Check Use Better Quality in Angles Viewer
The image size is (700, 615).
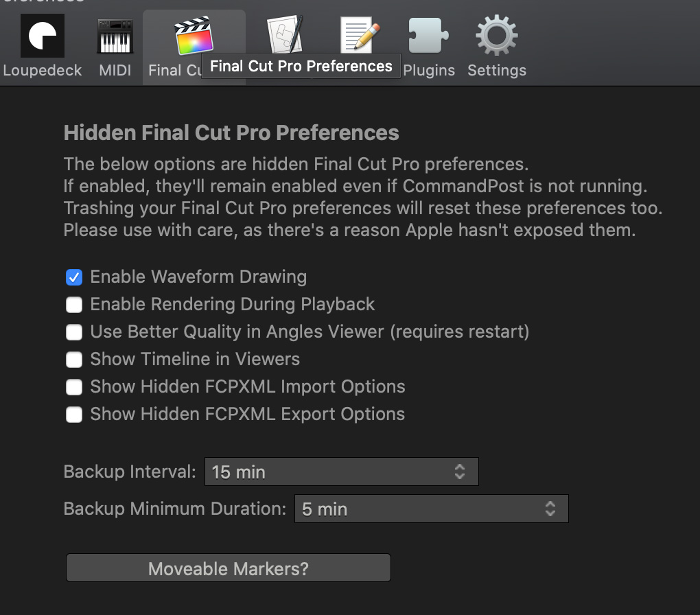(74, 332)
